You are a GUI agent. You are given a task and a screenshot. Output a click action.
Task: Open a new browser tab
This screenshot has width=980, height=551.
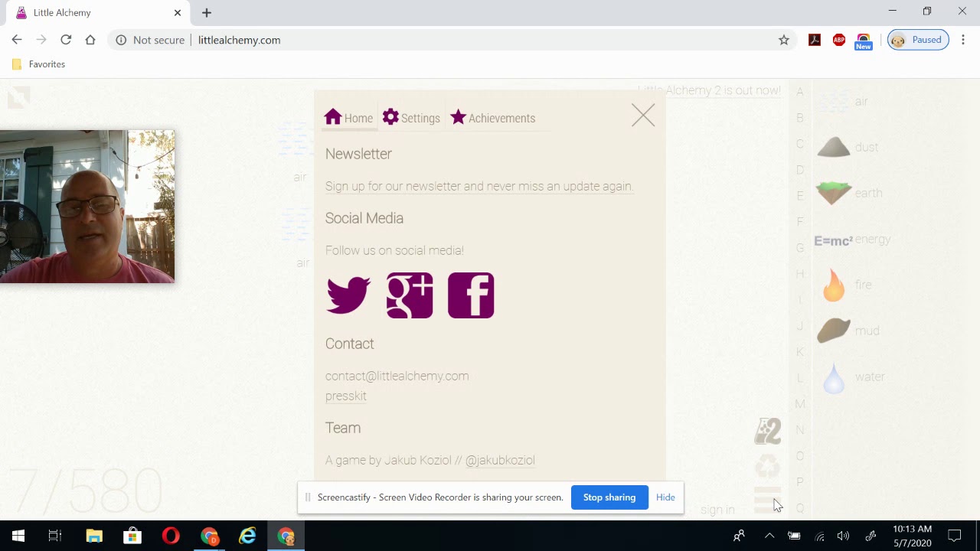(x=207, y=12)
